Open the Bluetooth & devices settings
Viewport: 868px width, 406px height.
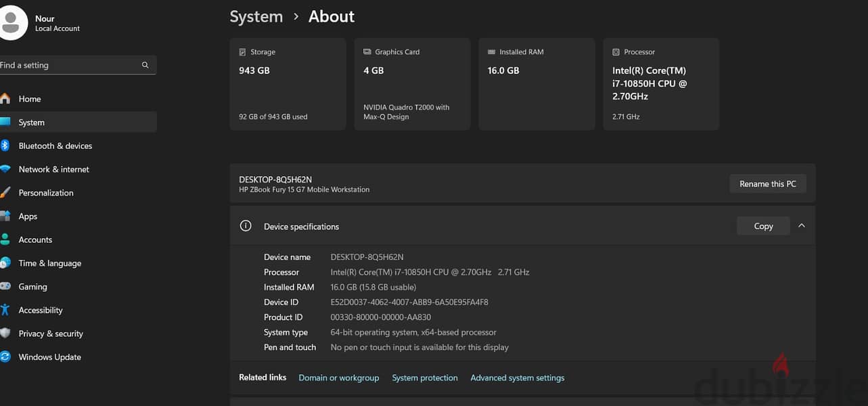[78, 145]
